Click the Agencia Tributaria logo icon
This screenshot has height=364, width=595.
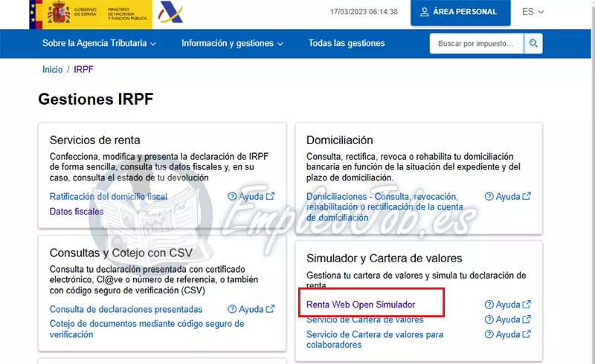tap(171, 12)
